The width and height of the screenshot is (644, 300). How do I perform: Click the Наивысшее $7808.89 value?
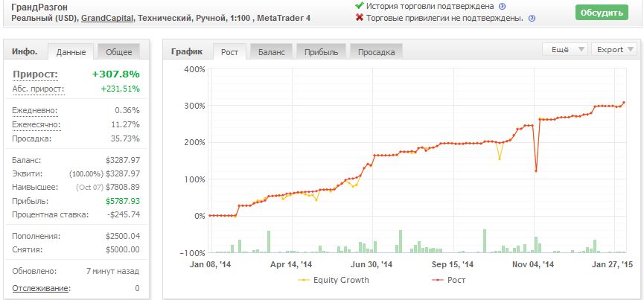tap(123, 187)
